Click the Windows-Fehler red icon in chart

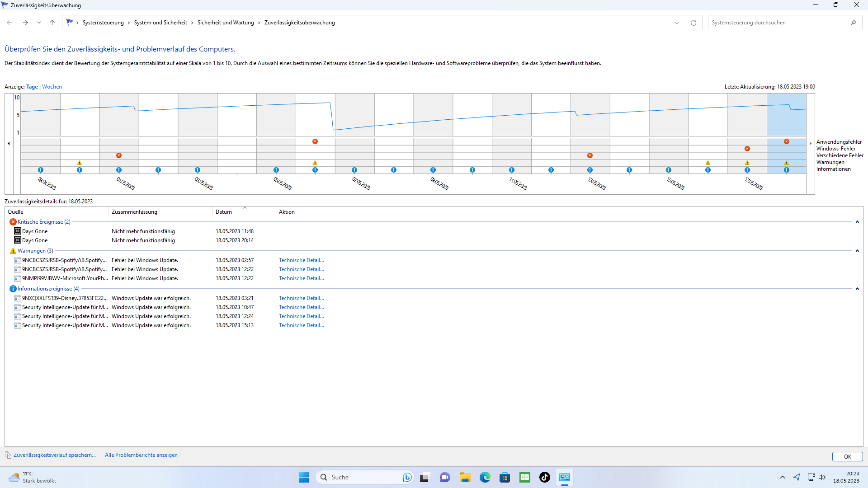[x=747, y=149]
